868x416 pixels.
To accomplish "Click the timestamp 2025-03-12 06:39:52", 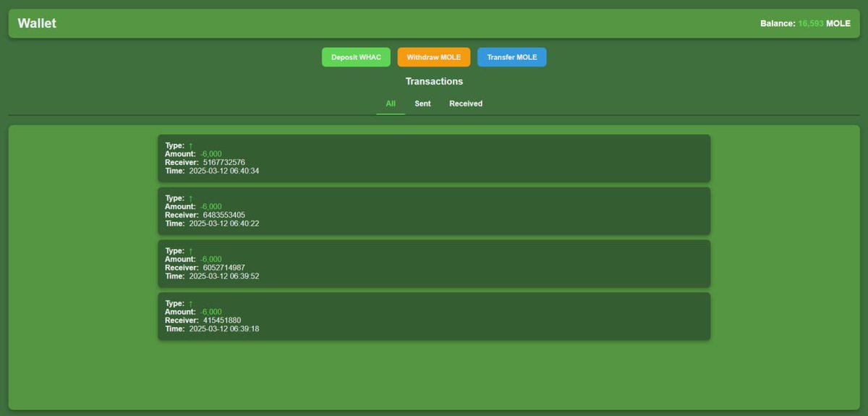I will pos(224,276).
